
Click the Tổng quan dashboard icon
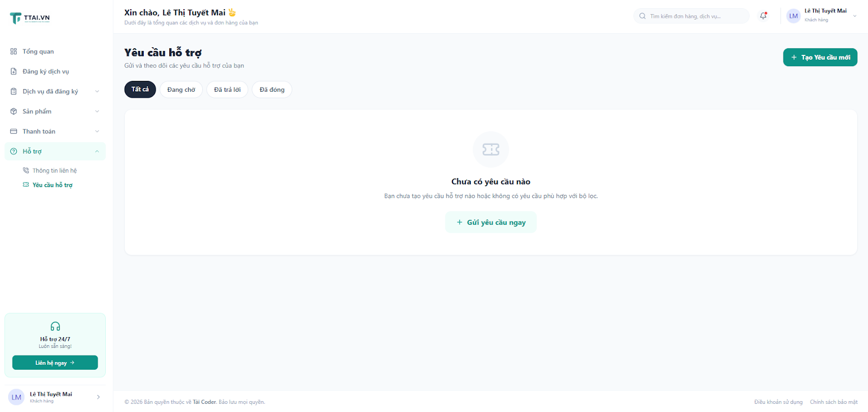coord(14,52)
